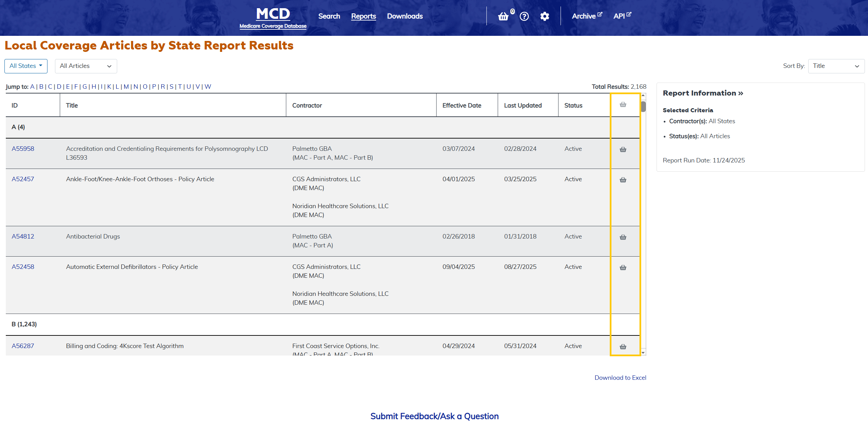This screenshot has height=432, width=868.
Task: Open the Sort By Title dropdown
Action: pos(836,66)
